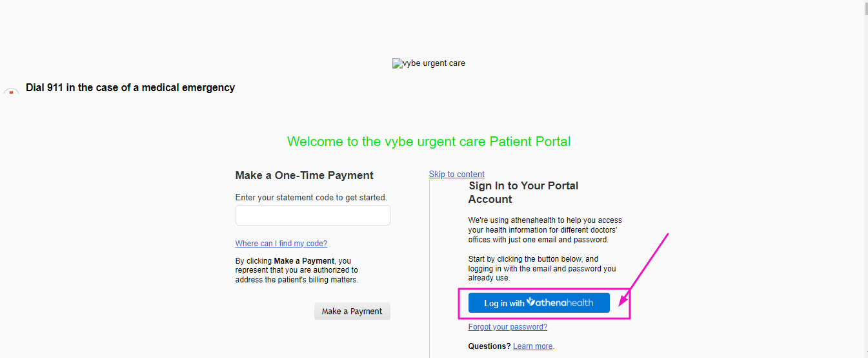This screenshot has height=358, width=868.
Task: Open the Learn more link
Action: (x=533, y=346)
